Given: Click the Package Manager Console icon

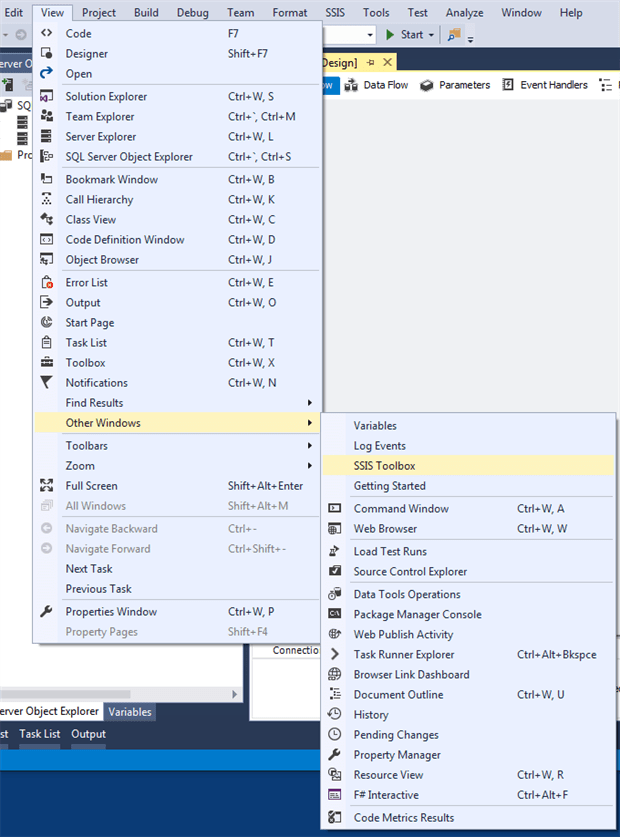Looking at the screenshot, I should click(334, 614).
